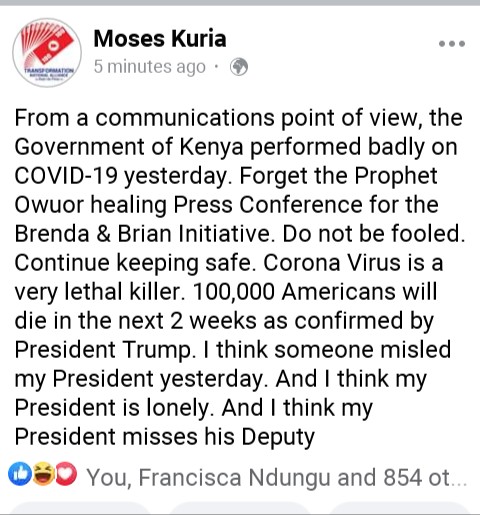Tap the middle action button below reactions

click(240, 508)
